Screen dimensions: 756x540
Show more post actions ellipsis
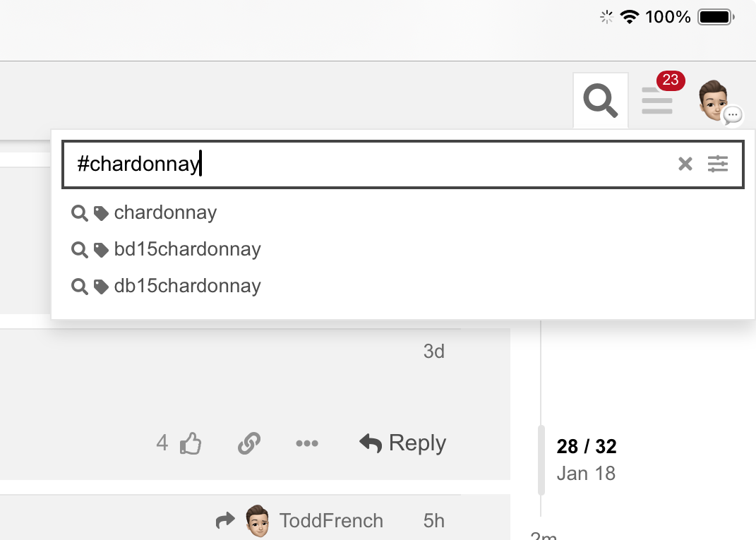(x=307, y=443)
